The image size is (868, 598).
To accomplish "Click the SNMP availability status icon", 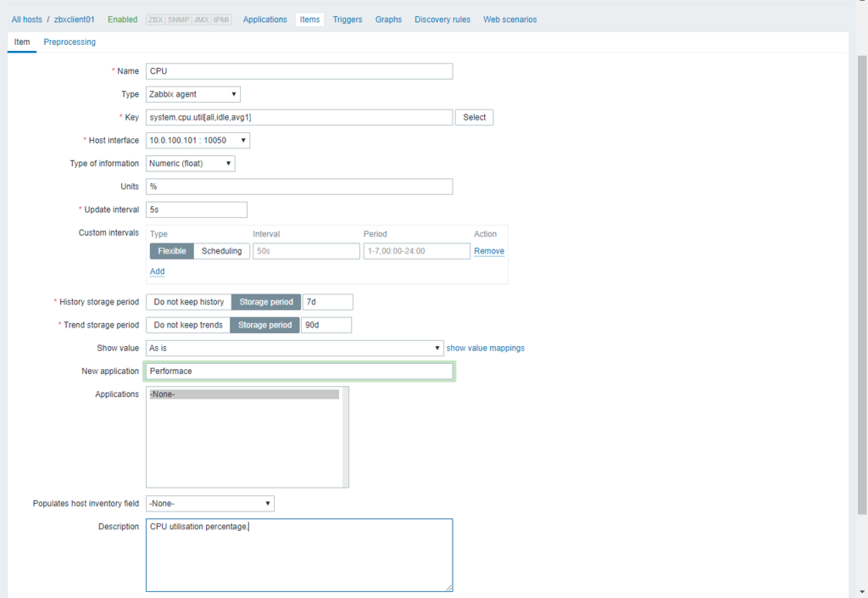I will (179, 20).
